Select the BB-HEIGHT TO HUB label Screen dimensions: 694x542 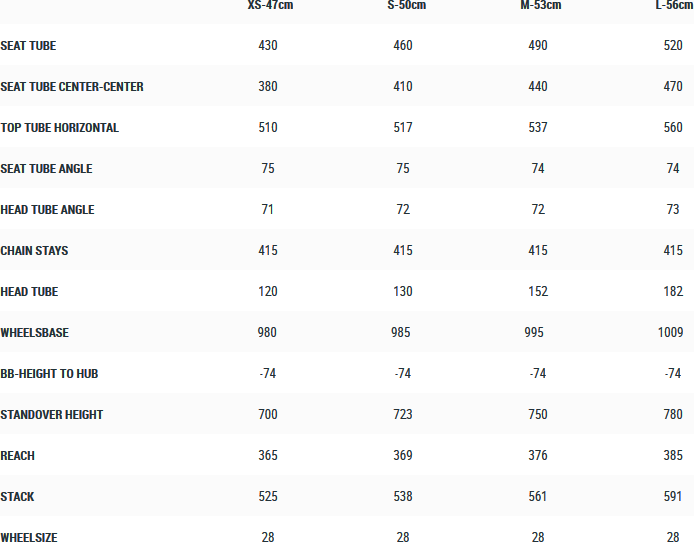click(49, 374)
